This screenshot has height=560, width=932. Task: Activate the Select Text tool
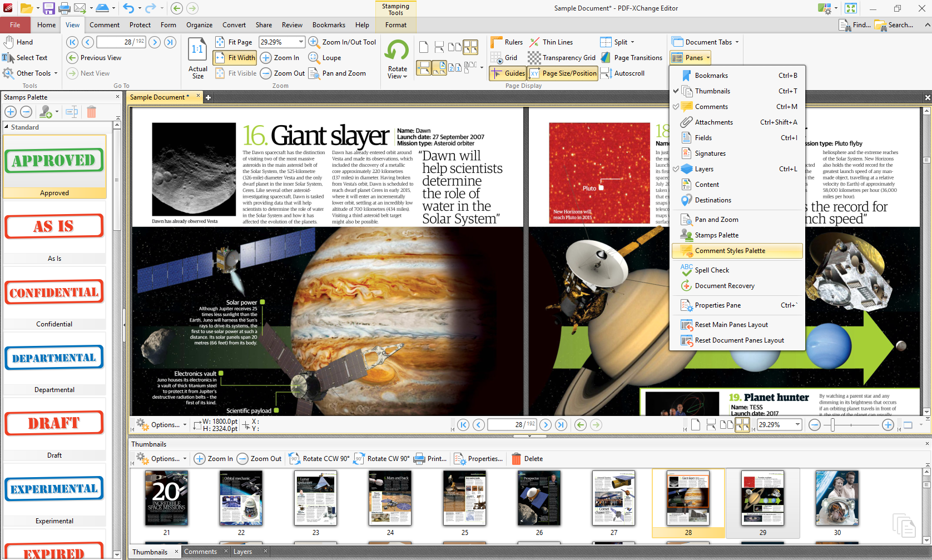(25, 58)
